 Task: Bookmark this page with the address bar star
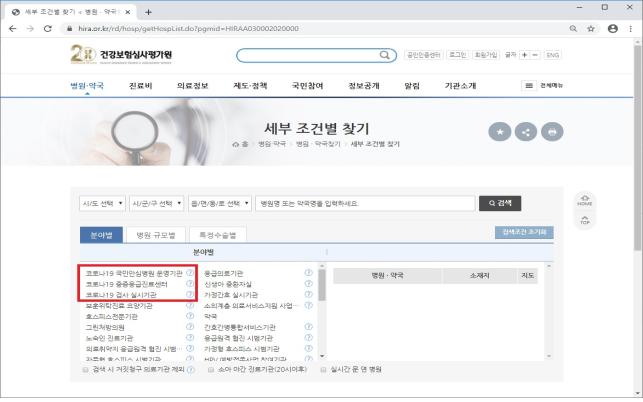coord(591,29)
